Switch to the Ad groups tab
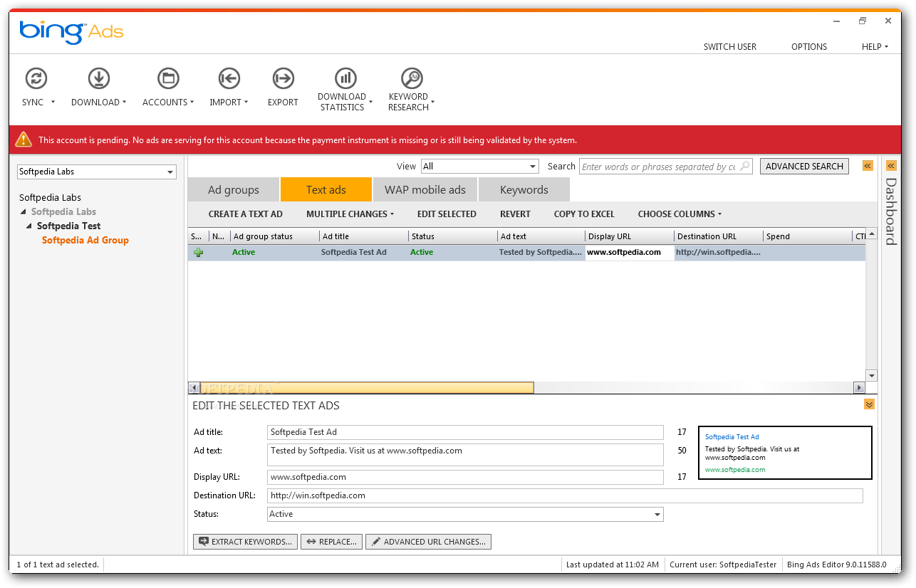Screen dimensions: 916x588 (234, 189)
